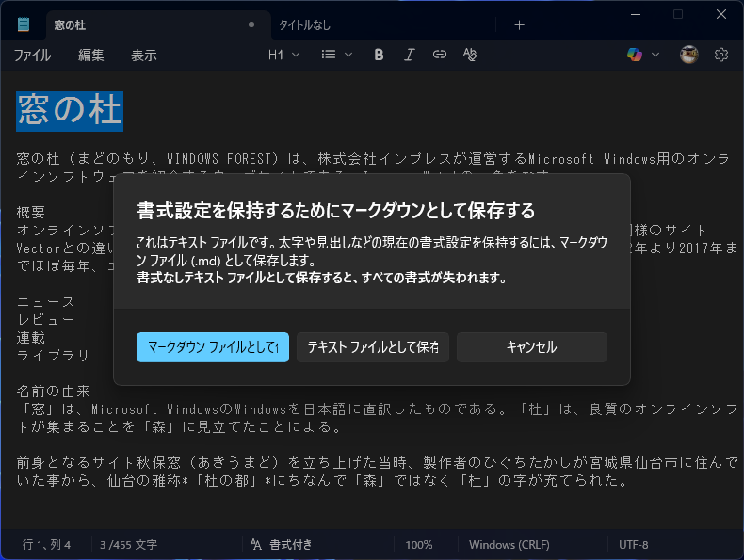Click the unsaved dot on 窓の杜 tab
Image resolution: width=744 pixels, height=560 pixels.
click(x=251, y=24)
